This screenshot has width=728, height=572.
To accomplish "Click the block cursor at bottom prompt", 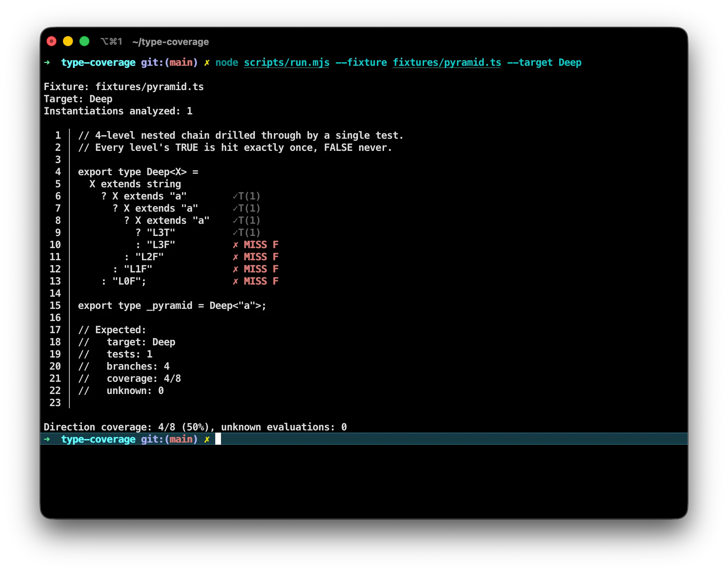I will (x=218, y=439).
